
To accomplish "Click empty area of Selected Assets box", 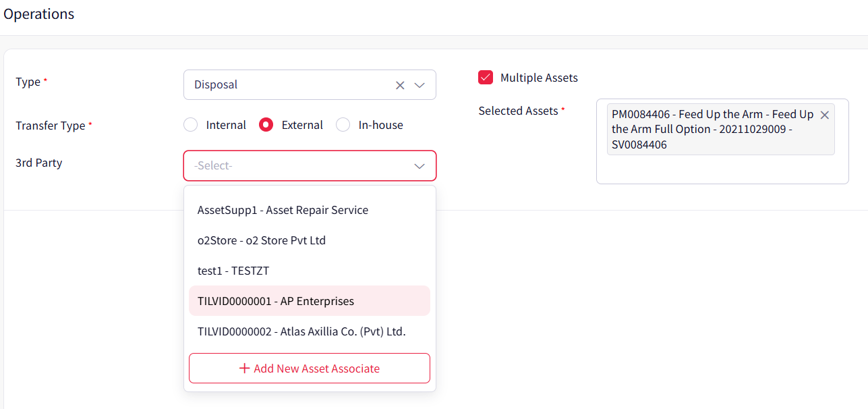I will click(x=722, y=169).
